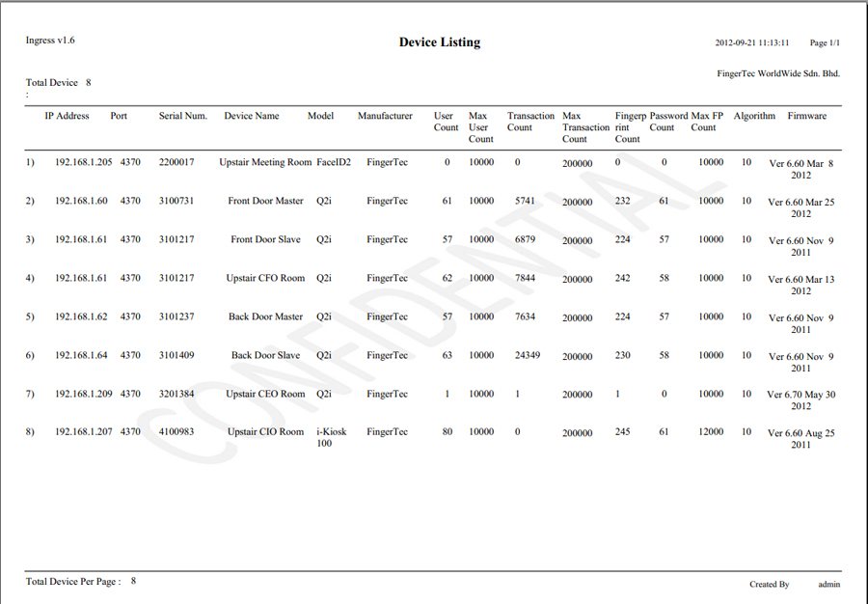Select the 'Serial Num.' column header

[x=182, y=116]
